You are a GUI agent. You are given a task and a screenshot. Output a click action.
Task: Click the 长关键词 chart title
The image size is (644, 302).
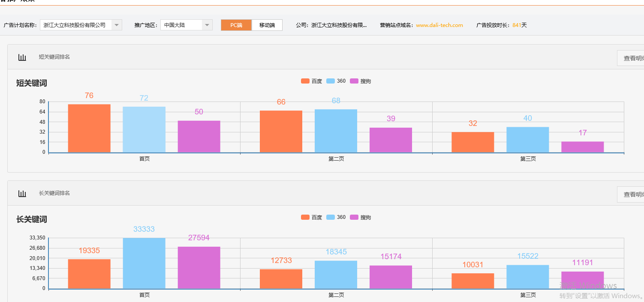point(32,219)
